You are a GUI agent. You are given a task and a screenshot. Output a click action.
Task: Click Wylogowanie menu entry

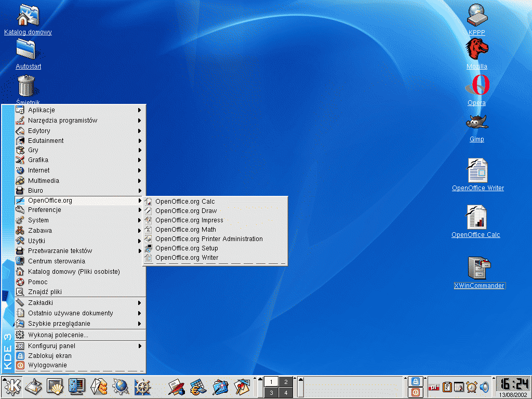tap(80, 365)
